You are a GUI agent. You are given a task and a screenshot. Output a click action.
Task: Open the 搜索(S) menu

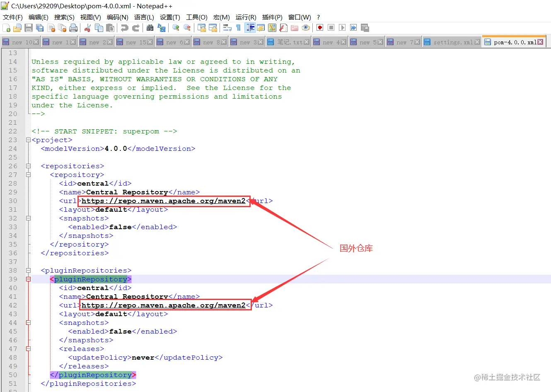coord(64,17)
